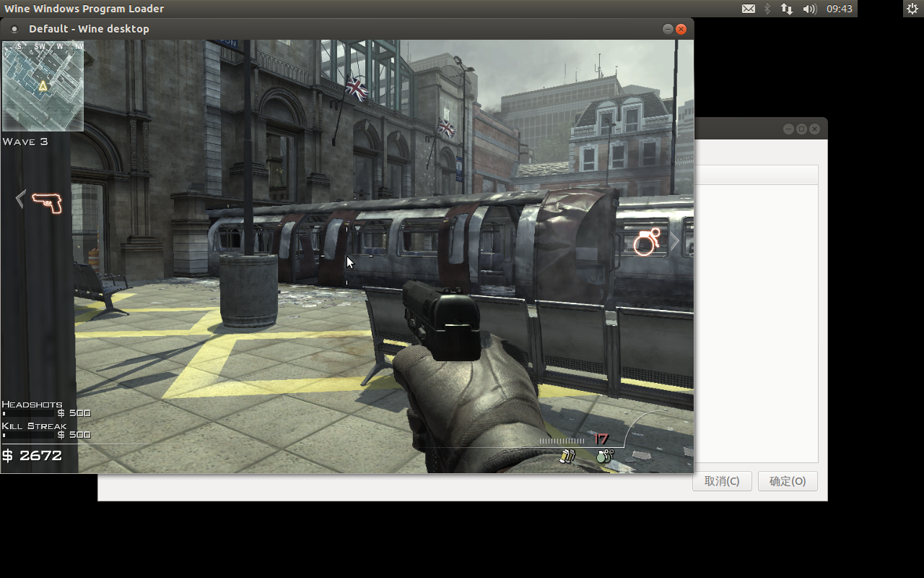The height and width of the screenshot is (578, 924).
Task: Click the "17" ammo count
Action: 601,439
